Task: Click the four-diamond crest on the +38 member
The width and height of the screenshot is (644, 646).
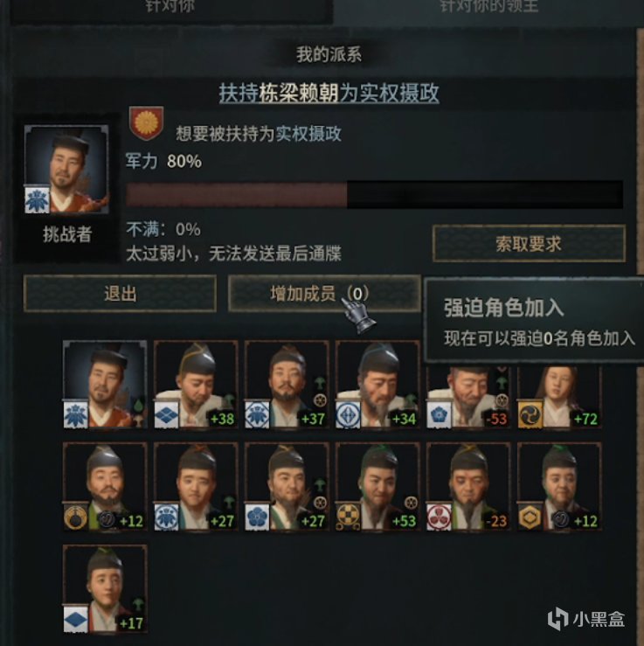Action: [166, 414]
